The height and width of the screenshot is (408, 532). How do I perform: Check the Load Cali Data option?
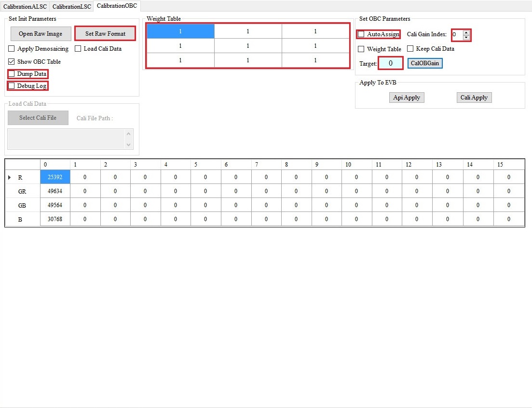78,48
